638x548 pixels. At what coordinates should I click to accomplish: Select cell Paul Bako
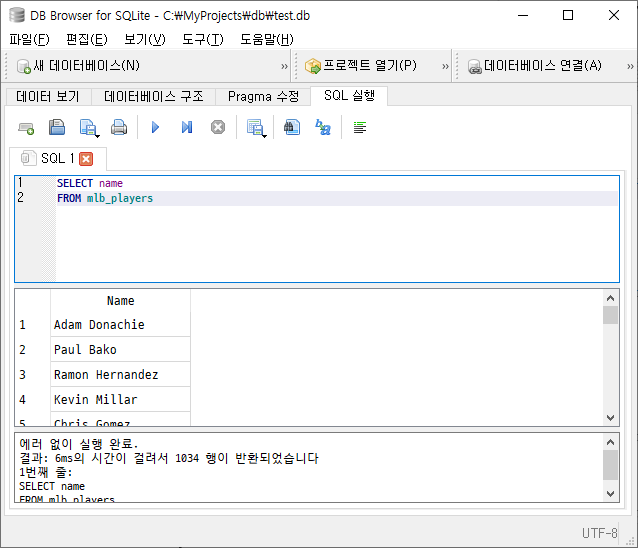(x=120, y=349)
